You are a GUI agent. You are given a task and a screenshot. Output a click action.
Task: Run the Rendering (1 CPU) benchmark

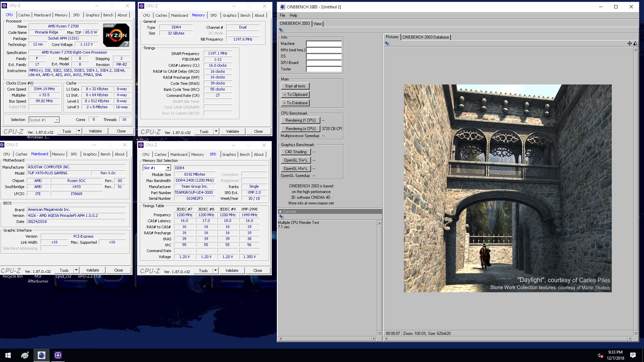[x=301, y=120]
